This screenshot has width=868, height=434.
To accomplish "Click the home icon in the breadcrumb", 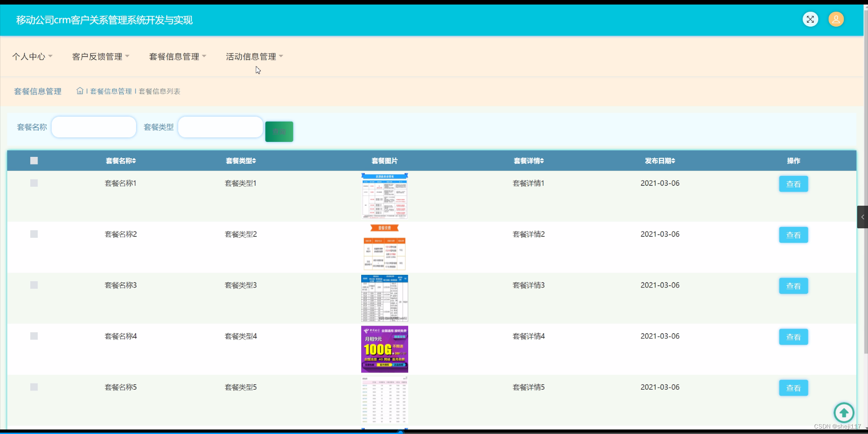I will [80, 90].
